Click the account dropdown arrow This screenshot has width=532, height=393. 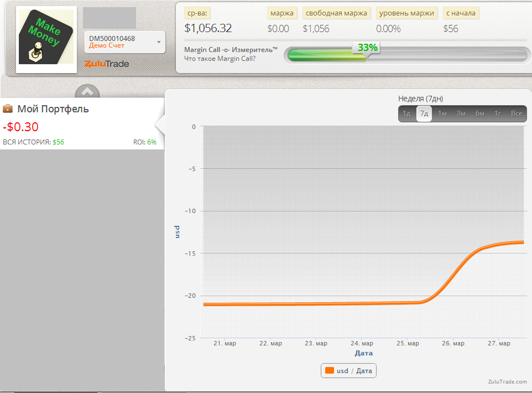point(159,42)
